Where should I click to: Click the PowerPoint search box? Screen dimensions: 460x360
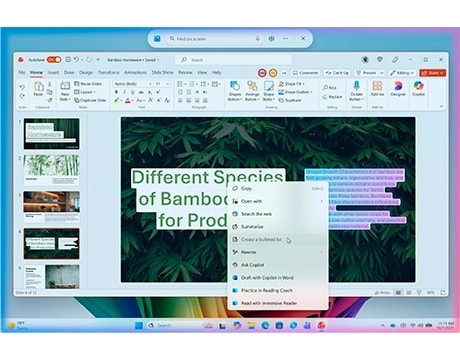tap(233, 60)
